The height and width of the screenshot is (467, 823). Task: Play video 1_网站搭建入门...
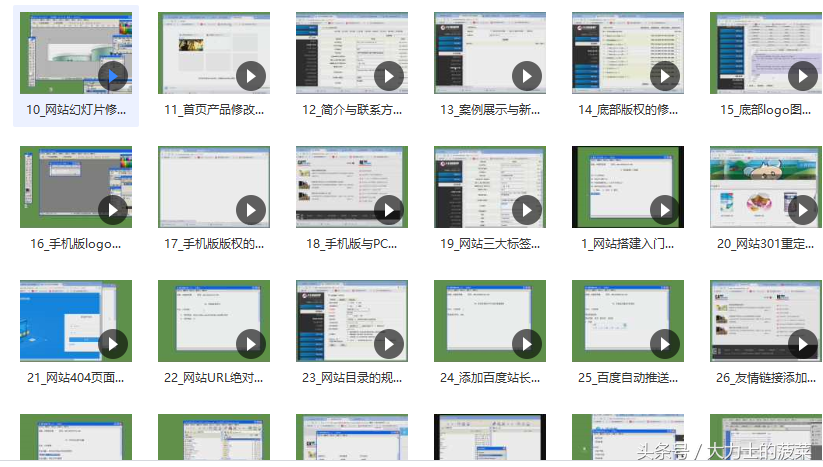coord(665,210)
